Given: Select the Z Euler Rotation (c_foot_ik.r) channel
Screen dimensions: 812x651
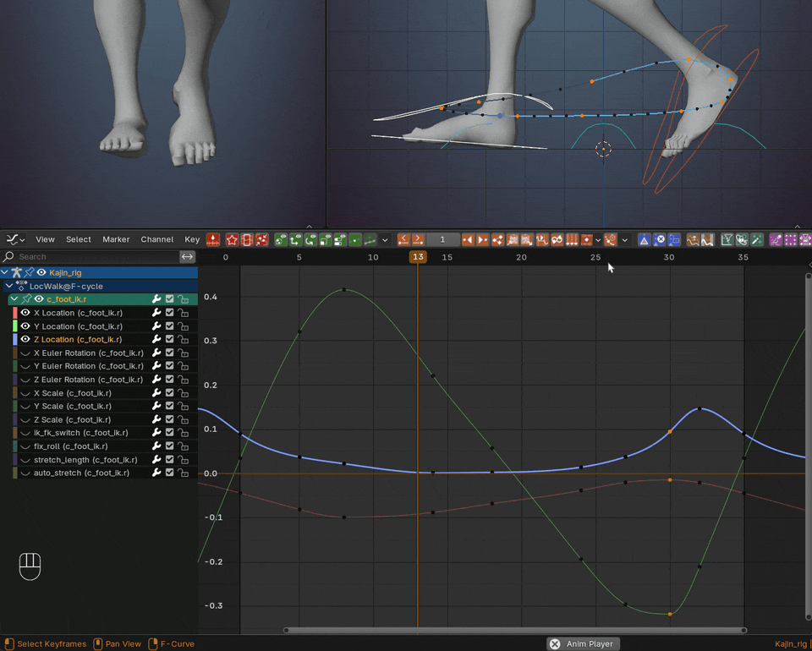Looking at the screenshot, I should [x=89, y=380].
